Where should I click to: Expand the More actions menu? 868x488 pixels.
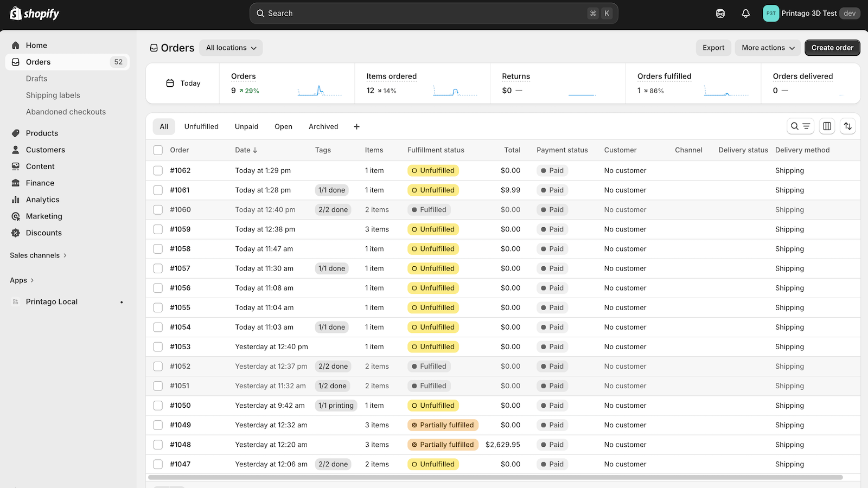point(768,48)
